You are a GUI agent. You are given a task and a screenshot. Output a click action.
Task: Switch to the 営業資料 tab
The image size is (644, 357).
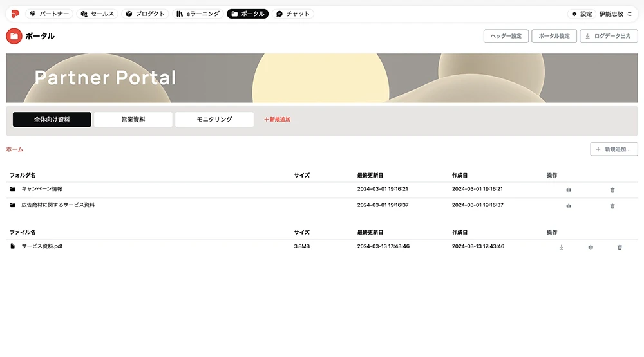tap(133, 120)
